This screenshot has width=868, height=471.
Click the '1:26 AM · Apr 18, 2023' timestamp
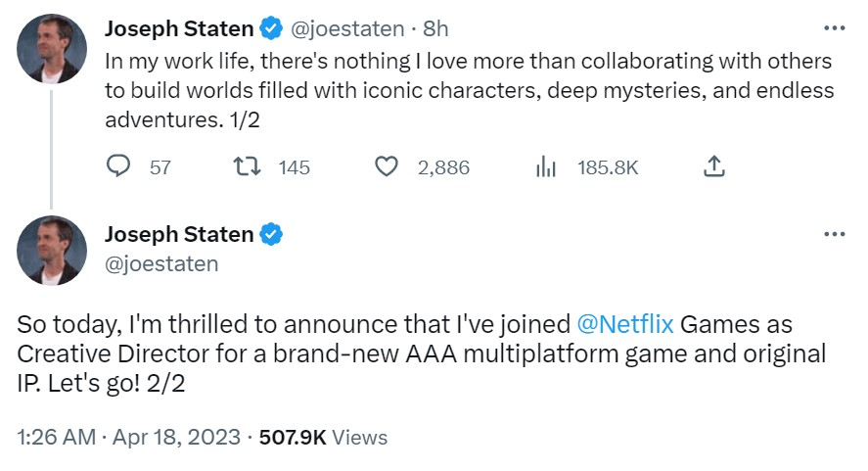pyautogui.click(x=130, y=438)
